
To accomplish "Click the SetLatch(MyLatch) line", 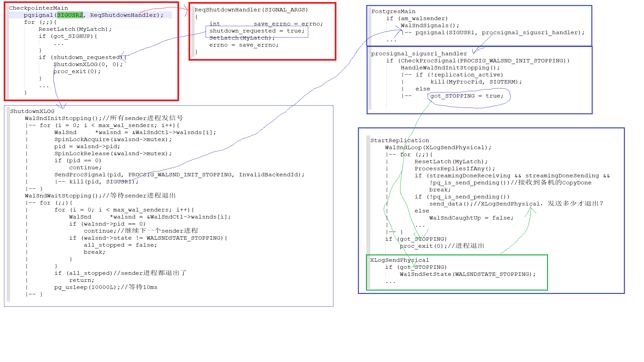I will [x=242, y=38].
